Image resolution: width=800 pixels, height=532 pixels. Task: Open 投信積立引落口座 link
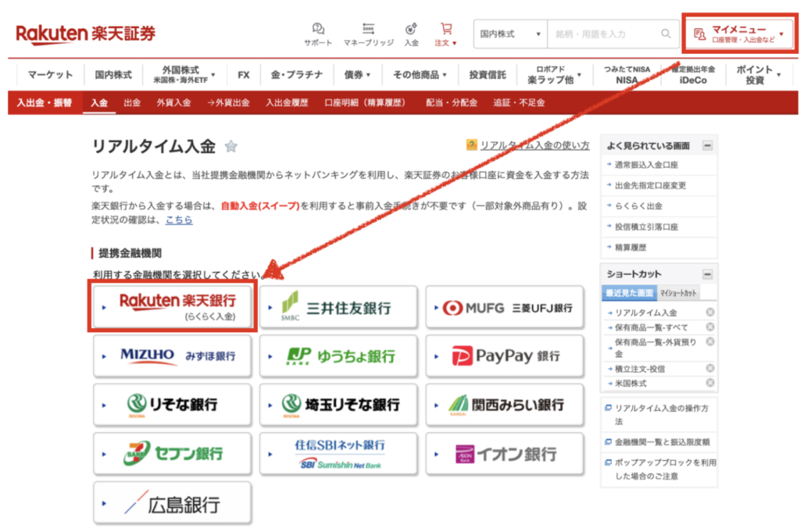(x=646, y=227)
